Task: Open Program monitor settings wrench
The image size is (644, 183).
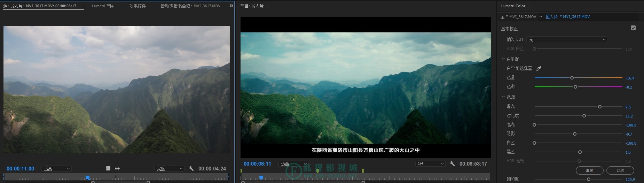Action: (x=452, y=163)
